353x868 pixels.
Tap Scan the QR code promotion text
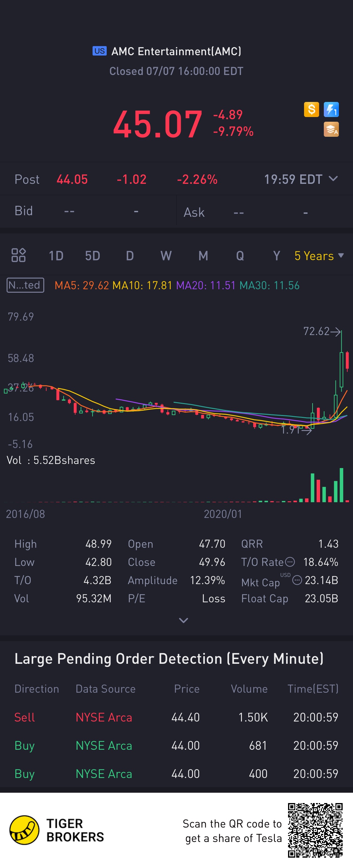232,831
